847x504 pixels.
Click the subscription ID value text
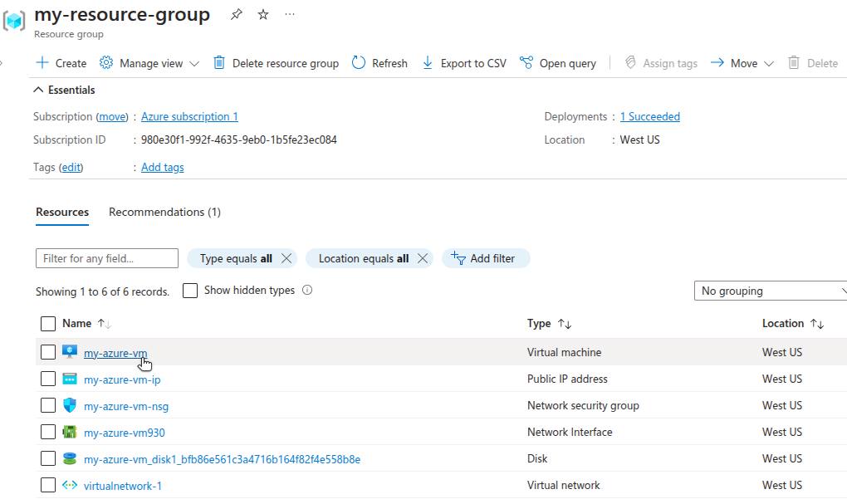coord(239,140)
